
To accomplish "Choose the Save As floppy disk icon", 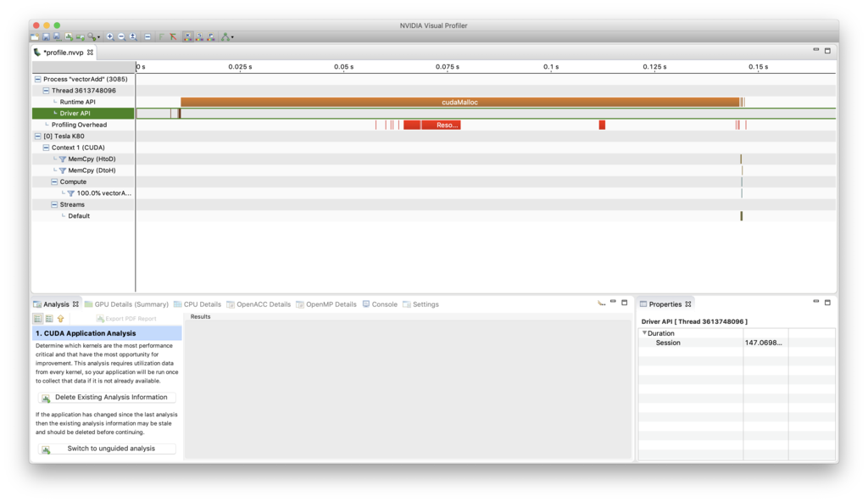I will 57,37.
